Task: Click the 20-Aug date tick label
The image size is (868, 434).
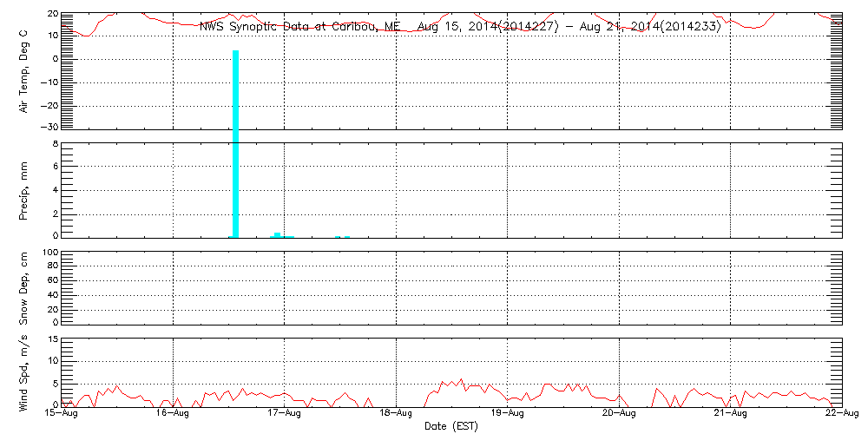Action: (619, 414)
